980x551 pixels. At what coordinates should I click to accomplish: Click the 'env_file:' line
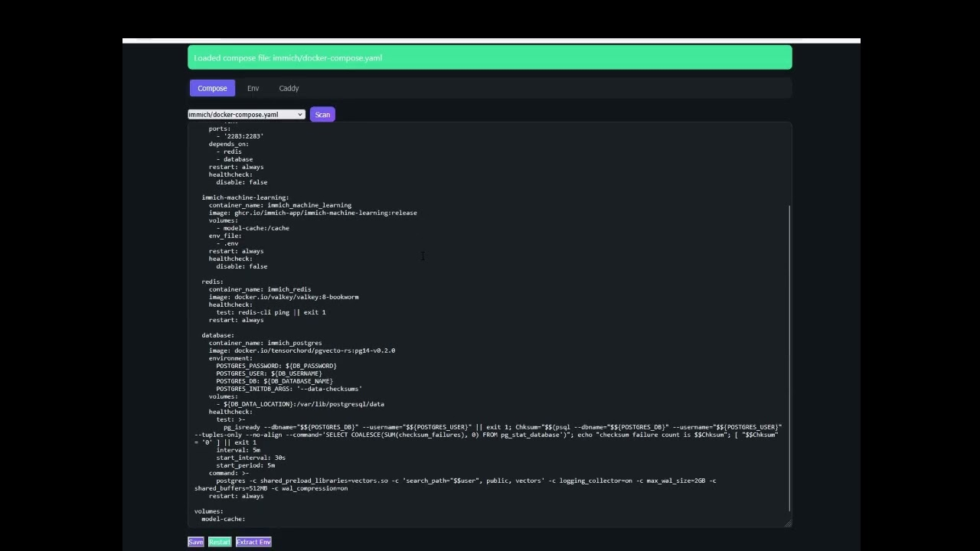click(225, 236)
